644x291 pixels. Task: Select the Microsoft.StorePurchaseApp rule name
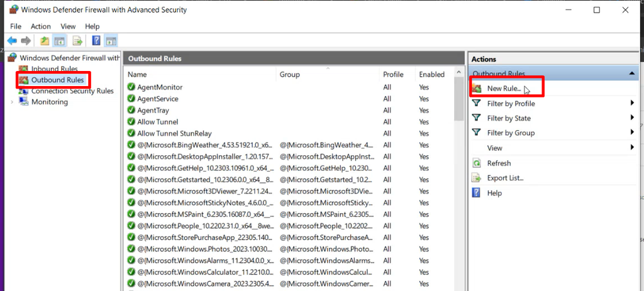(205, 237)
